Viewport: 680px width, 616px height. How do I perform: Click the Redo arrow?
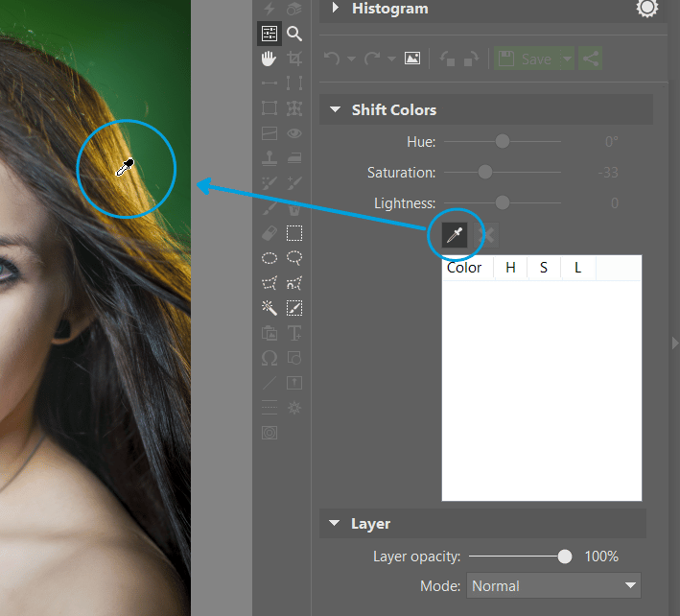tap(372, 59)
